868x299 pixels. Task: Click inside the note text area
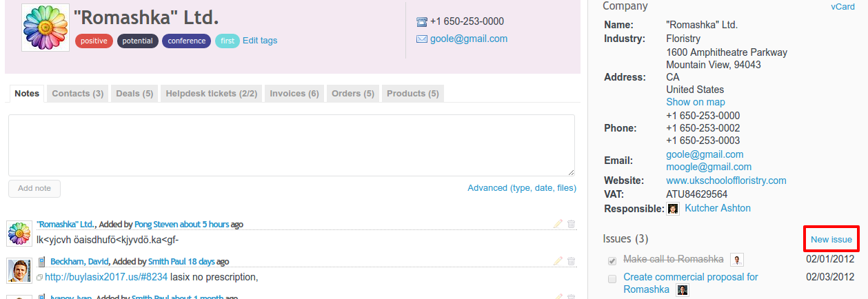pyautogui.click(x=291, y=145)
